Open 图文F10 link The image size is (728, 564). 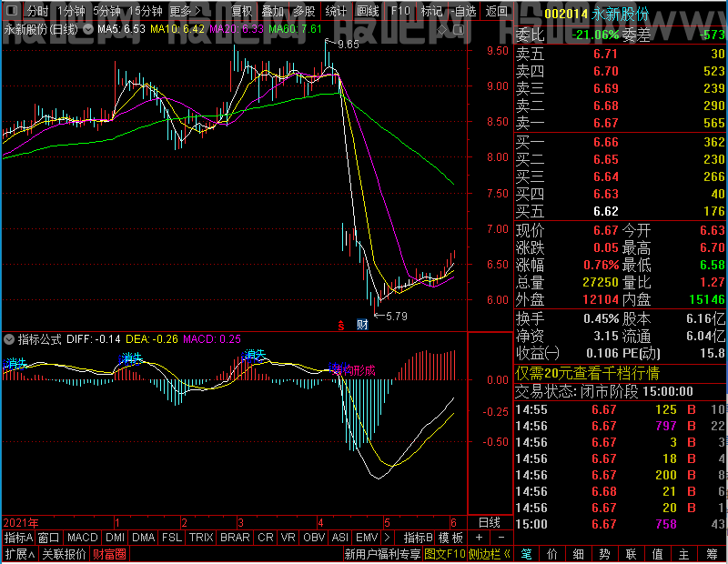pyautogui.click(x=445, y=554)
